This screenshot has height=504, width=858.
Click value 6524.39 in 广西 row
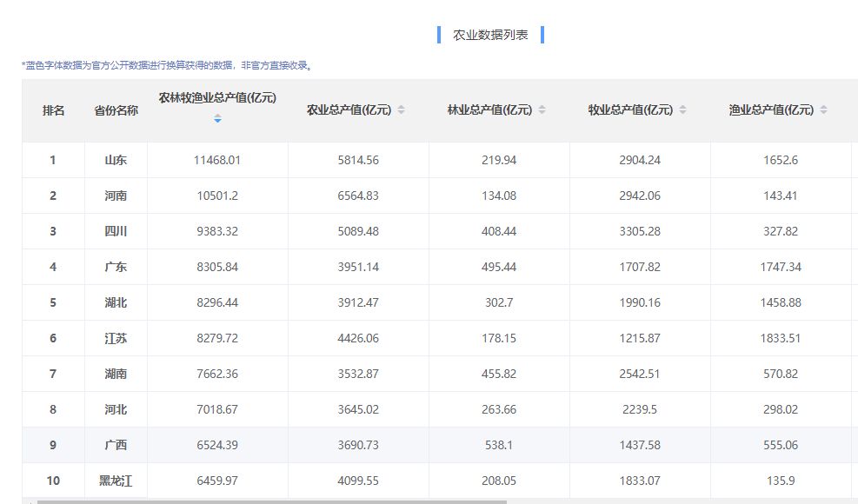click(x=217, y=445)
